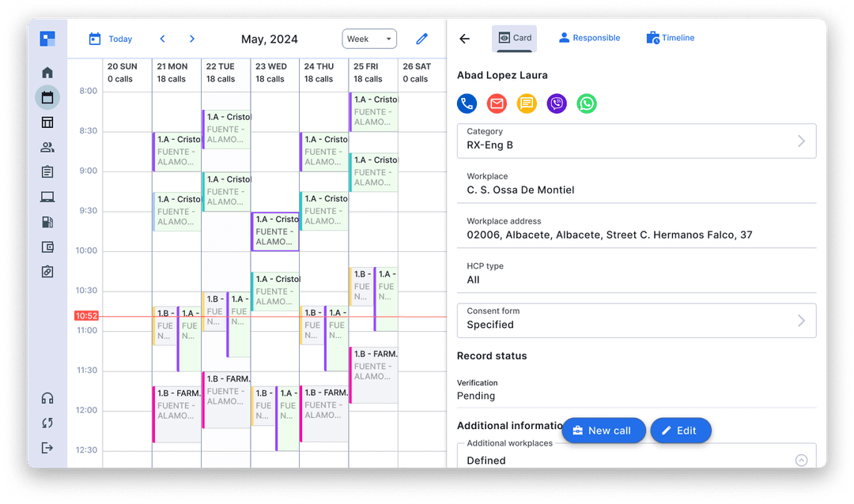Click the Abad Lopez Laura name
Viewport: 854px width, 504px height.
point(502,75)
